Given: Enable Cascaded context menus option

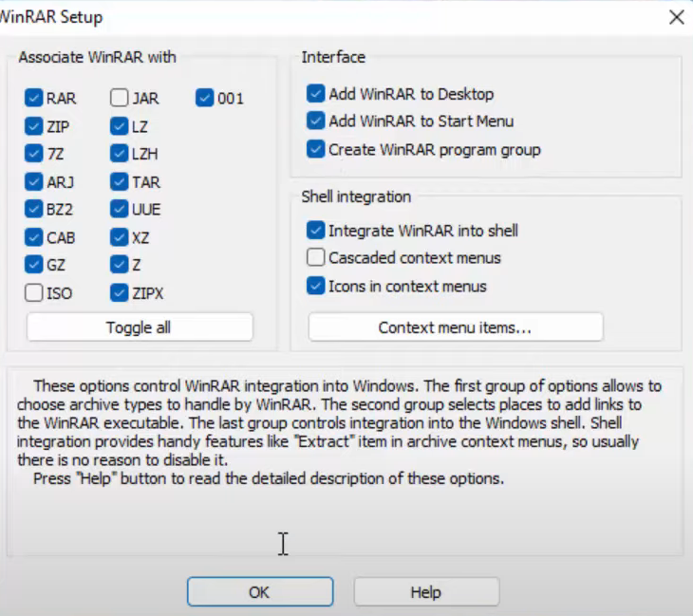Looking at the screenshot, I should [316, 258].
